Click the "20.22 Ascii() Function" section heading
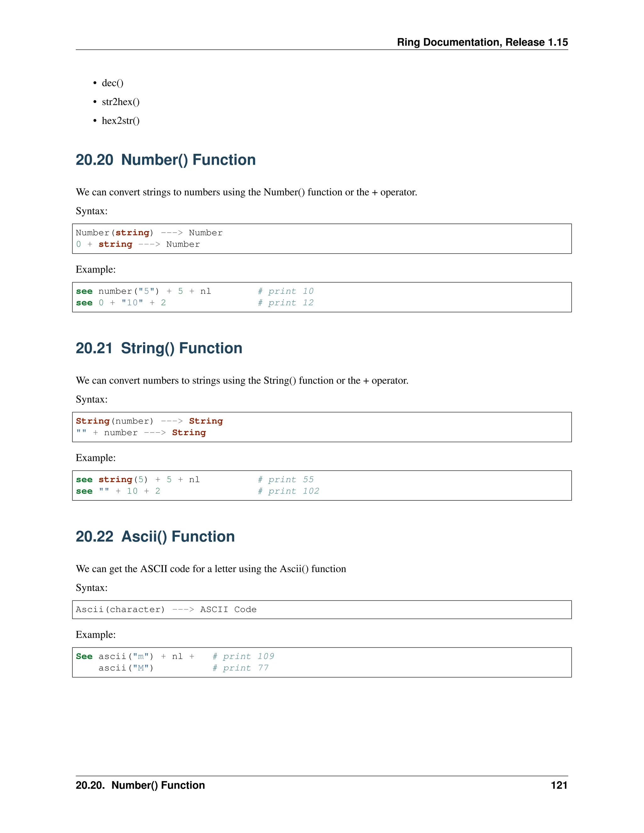Image resolution: width=644 pixels, height=833 pixels. point(155,537)
